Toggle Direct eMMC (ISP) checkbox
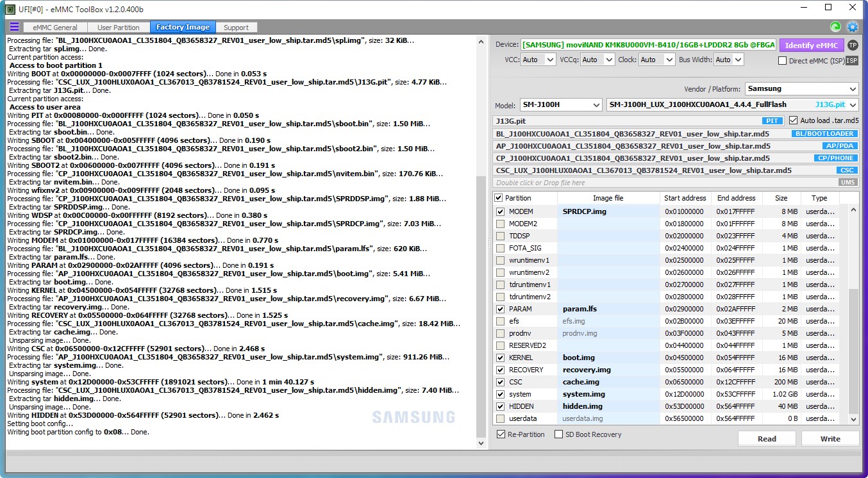 (782, 61)
